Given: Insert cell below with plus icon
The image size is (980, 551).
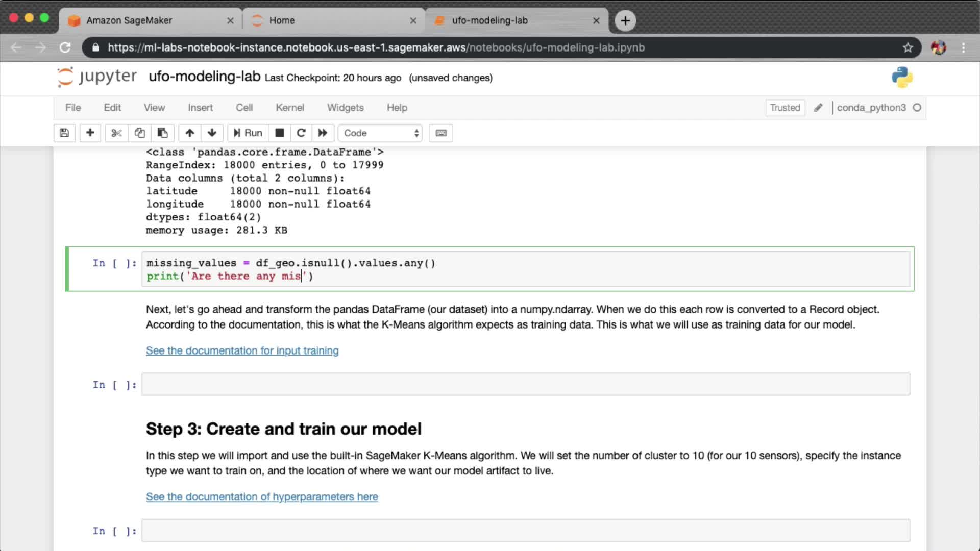Looking at the screenshot, I should [90, 133].
